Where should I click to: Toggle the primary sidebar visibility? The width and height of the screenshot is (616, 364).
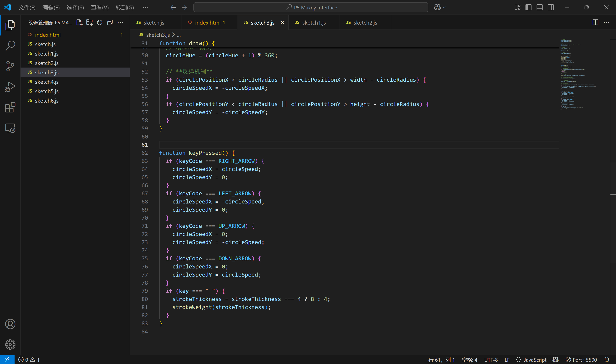(528, 7)
